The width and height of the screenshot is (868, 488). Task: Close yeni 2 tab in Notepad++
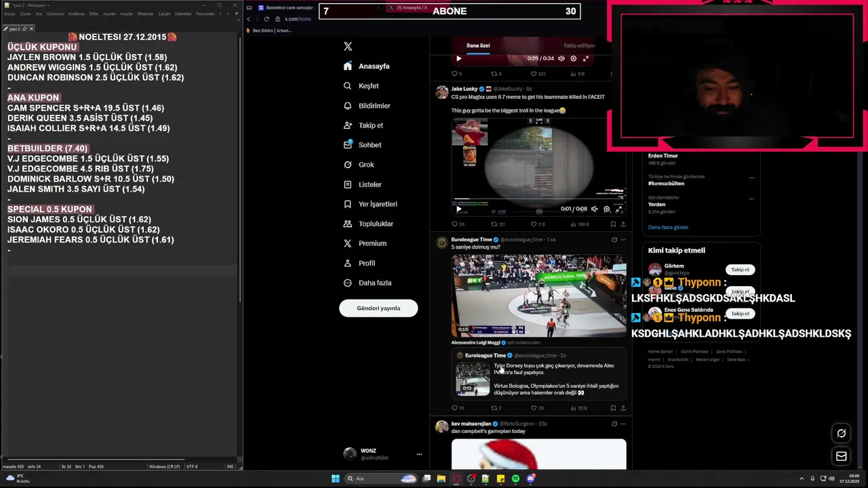[x=31, y=28]
